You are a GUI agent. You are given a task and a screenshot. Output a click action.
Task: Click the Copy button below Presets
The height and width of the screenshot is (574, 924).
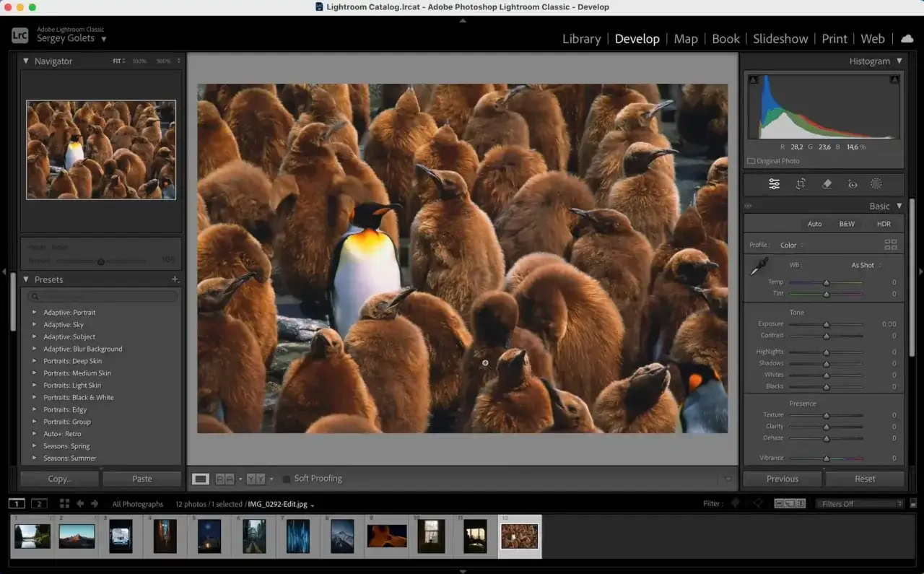(58, 478)
